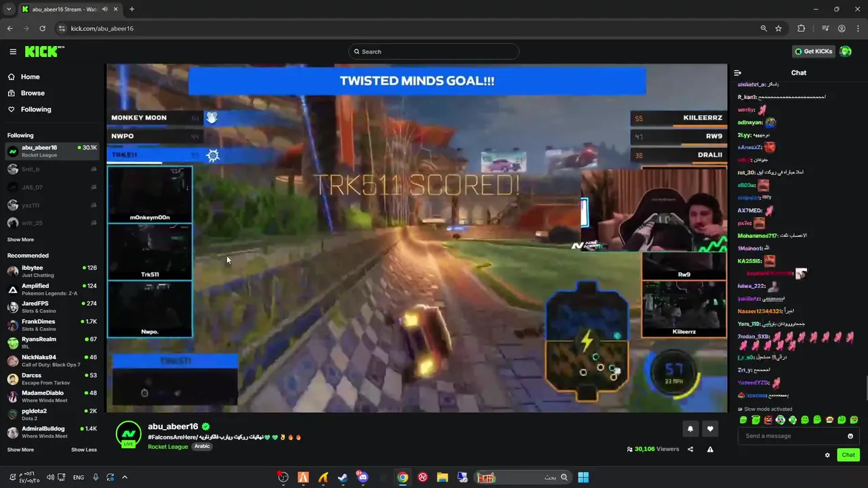Open Amplified recommended channel
The height and width of the screenshot is (488, 868).
[52, 289]
